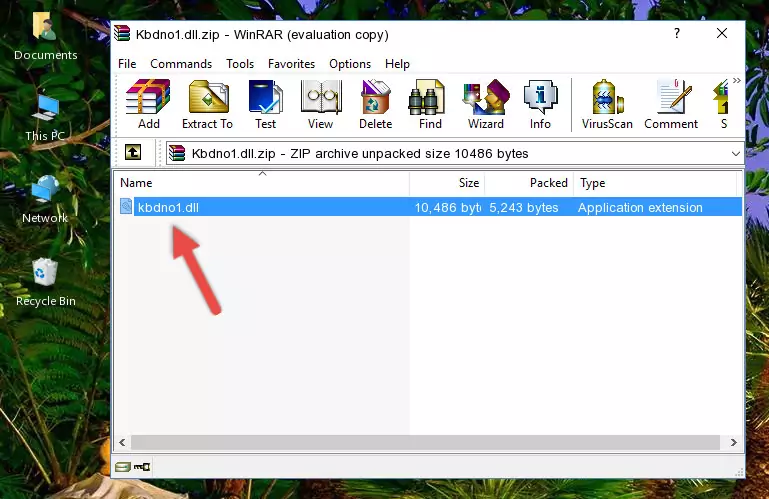This screenshot has height=499, width=769.
Task: Click the Find binoculars icon
Action: click(x=430, y=105)
